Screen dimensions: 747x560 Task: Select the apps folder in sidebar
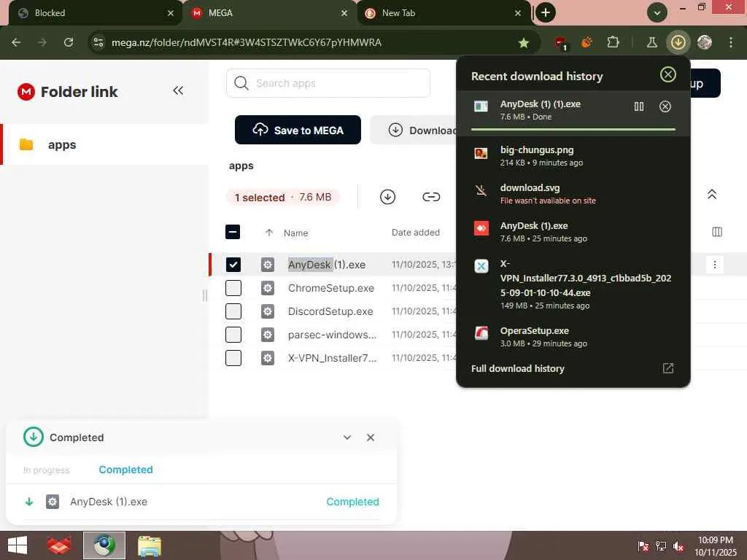[105, 144]
